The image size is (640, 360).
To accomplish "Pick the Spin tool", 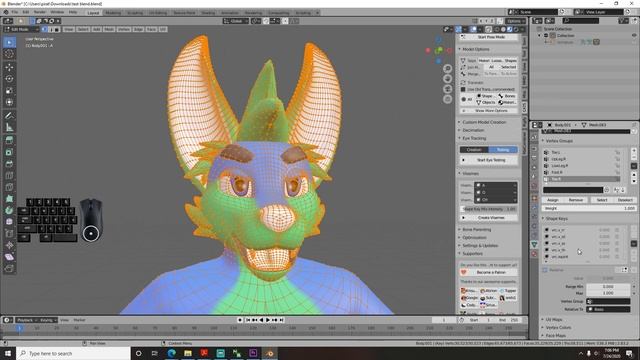I will click(9, 210).
